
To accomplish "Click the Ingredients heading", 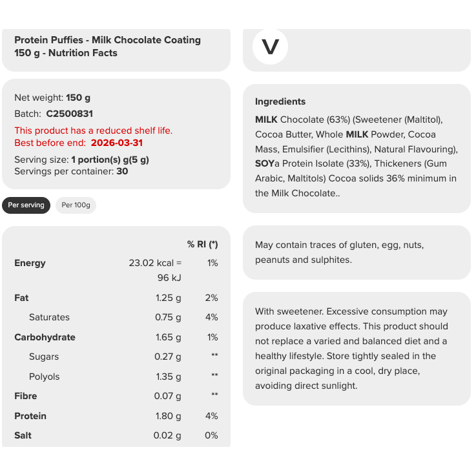I will [x=280, y=101].
